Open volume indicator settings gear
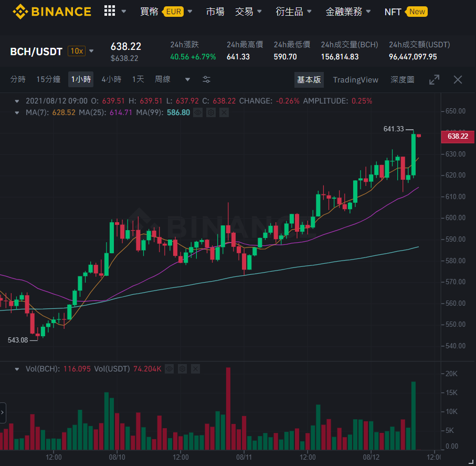 (x=182, y=369)
